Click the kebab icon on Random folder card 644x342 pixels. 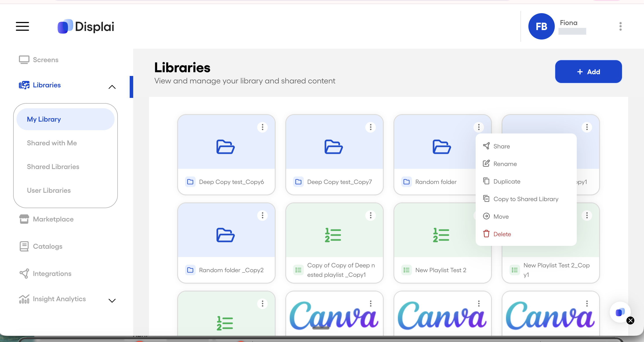(479, 127)
